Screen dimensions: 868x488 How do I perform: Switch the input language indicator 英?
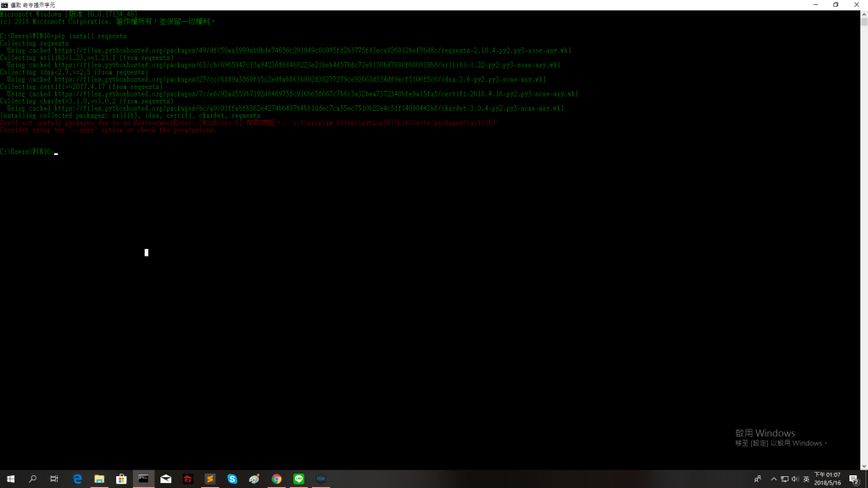click(806, 480)
